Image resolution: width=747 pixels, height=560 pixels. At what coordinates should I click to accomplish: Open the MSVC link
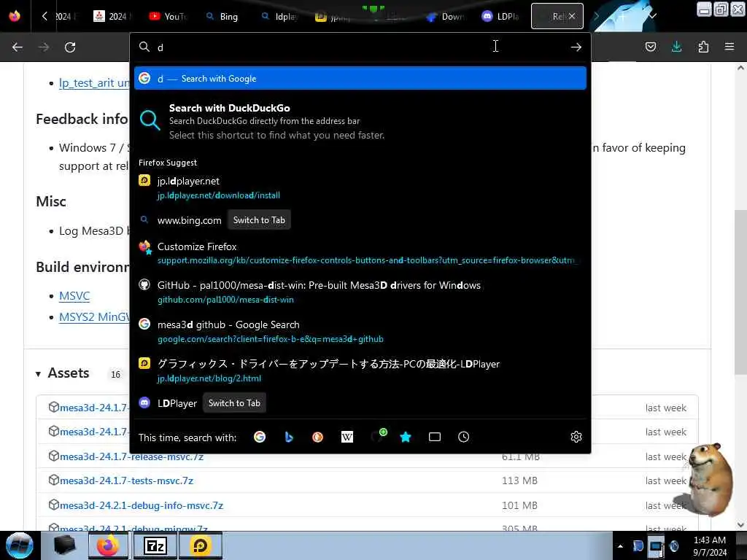tap(74, 296)
